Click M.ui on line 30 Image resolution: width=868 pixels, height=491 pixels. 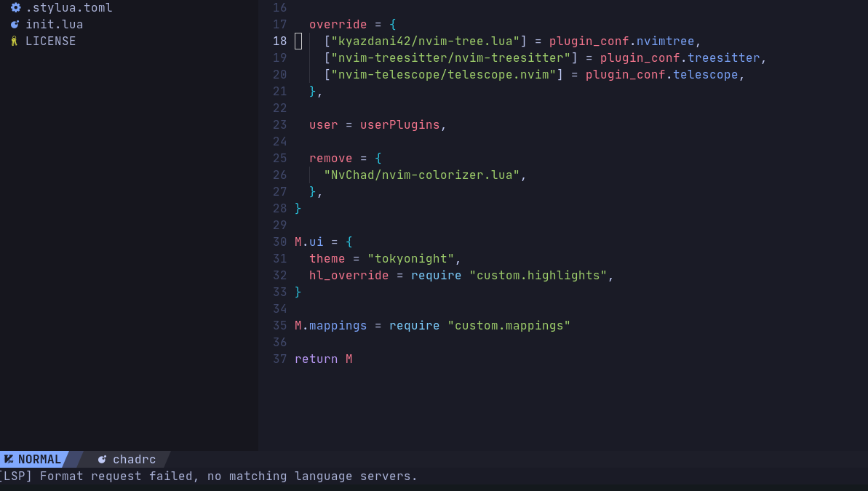pyautogui.click(x=309, y=242)
